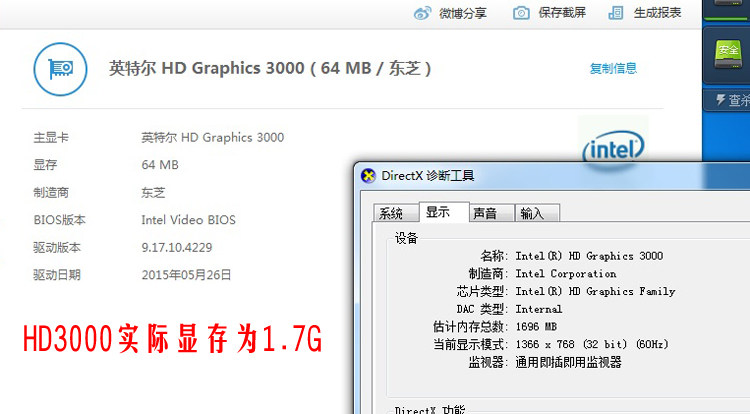Click the graphics card circle icon
Image resolution: width=750 pixels, height=414 pixels.
[60, 69]
